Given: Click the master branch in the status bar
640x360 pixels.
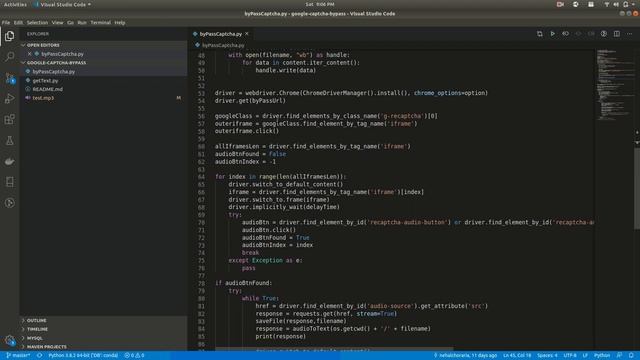Looking at the screenshot, I should coord(18,356).
